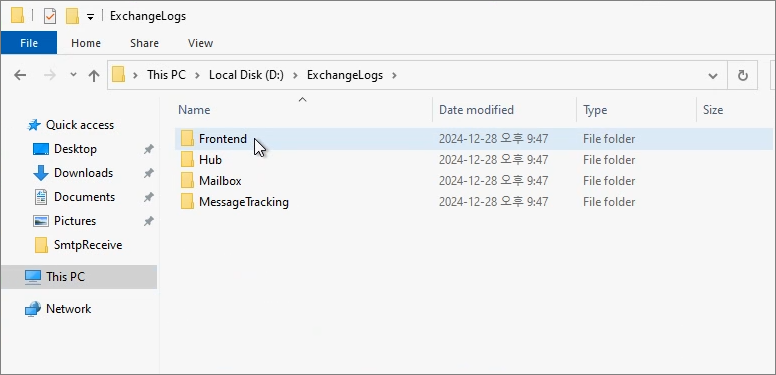
Task: Select the Hub folder name
Action: point(210,160)
